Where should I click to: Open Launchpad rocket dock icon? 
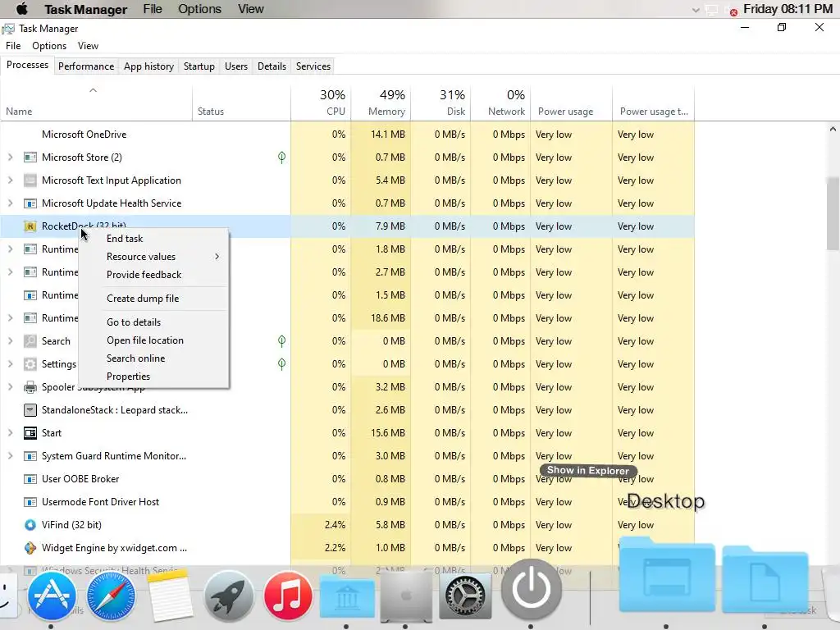229,596
